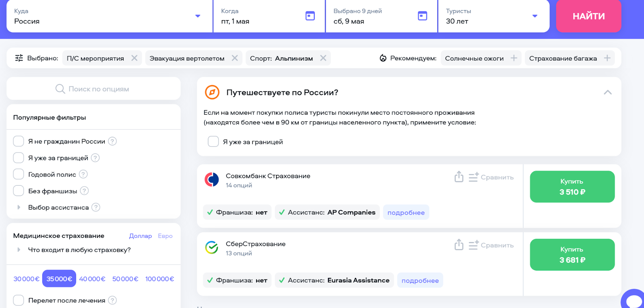Share the Совкомбанк Страхование offer
The width and height of the screenshot is (644, 308).
point(459,177)
